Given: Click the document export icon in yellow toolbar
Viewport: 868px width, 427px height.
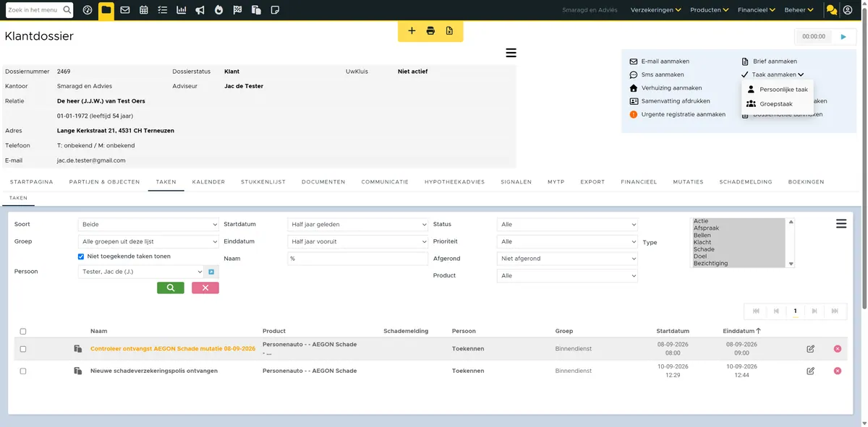Looking at the screenshot, I should pyautogui.click(x=449, y=30).
